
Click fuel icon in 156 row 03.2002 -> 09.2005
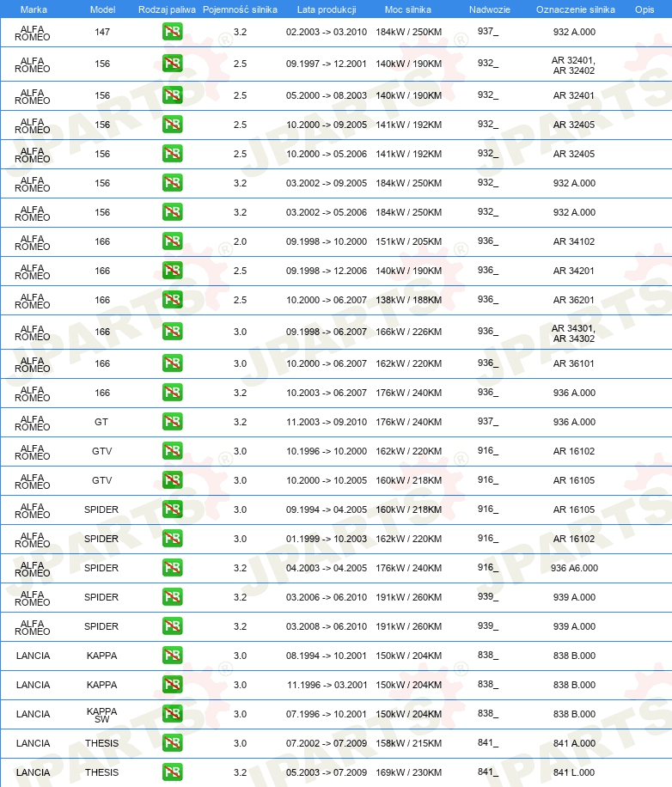pyautogui.click(x=172, y=183)
